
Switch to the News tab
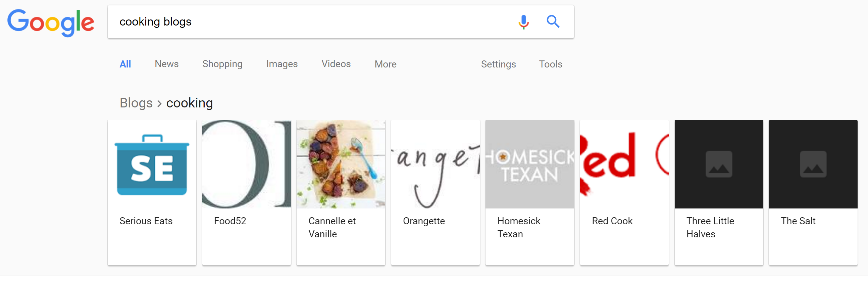click(x=166, y=64)
